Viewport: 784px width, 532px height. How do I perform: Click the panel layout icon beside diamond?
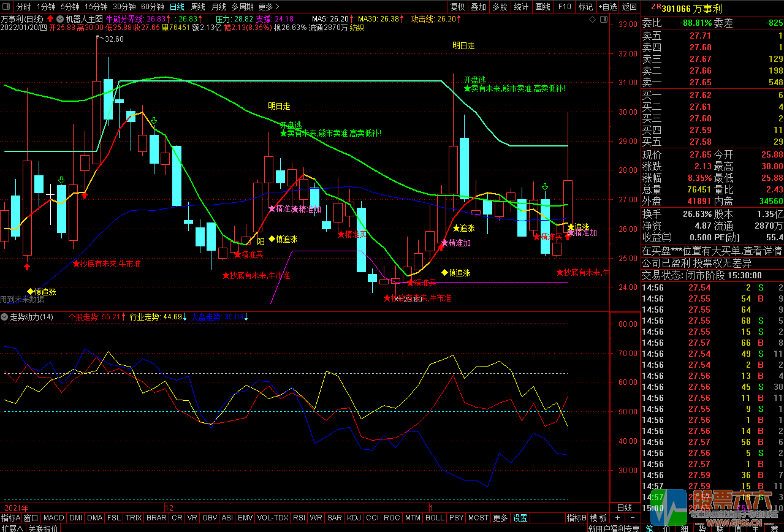(603, 20)
